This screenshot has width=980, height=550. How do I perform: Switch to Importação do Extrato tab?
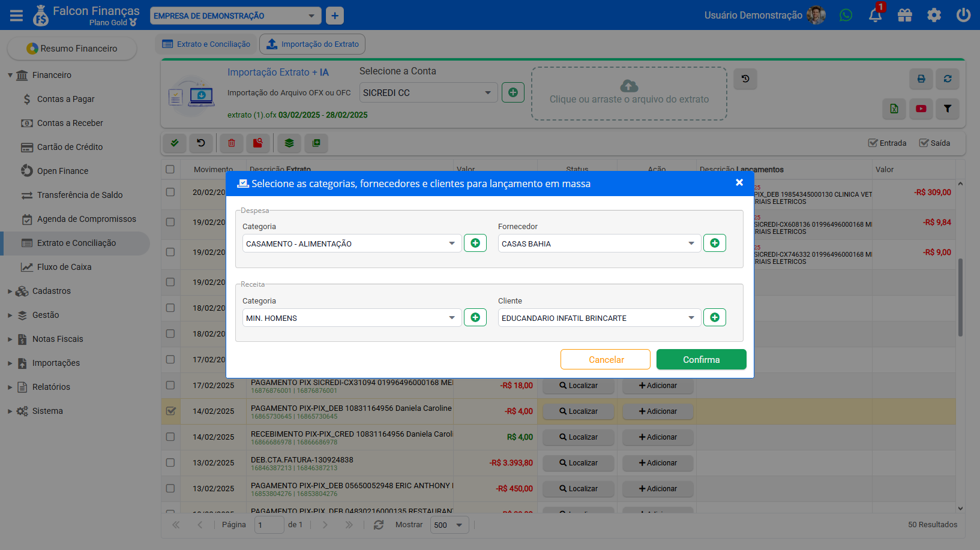[312, 44]
